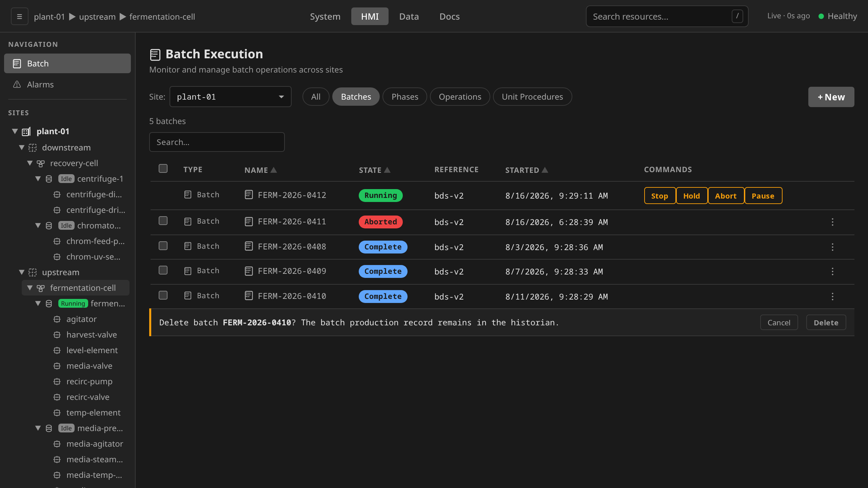Open row menu for FERM-2026-0409
The height and width of the screenshot is (488, 868).
point(832,271)
